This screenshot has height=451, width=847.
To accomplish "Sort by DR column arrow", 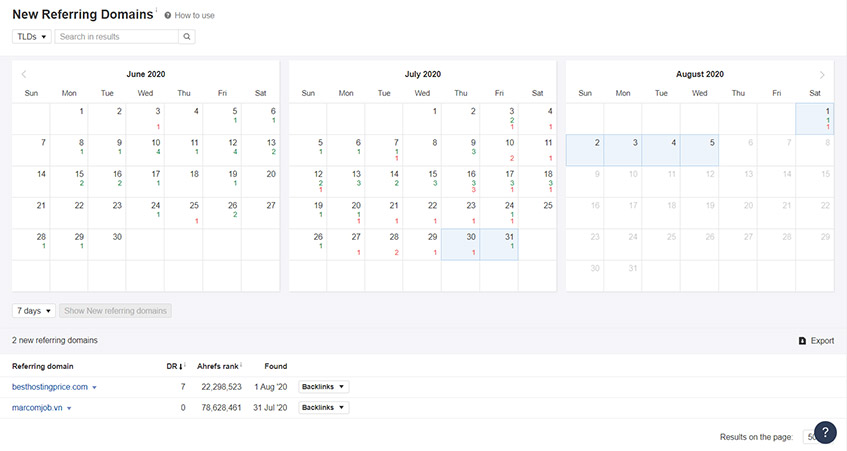I will (x=180, y=366).
